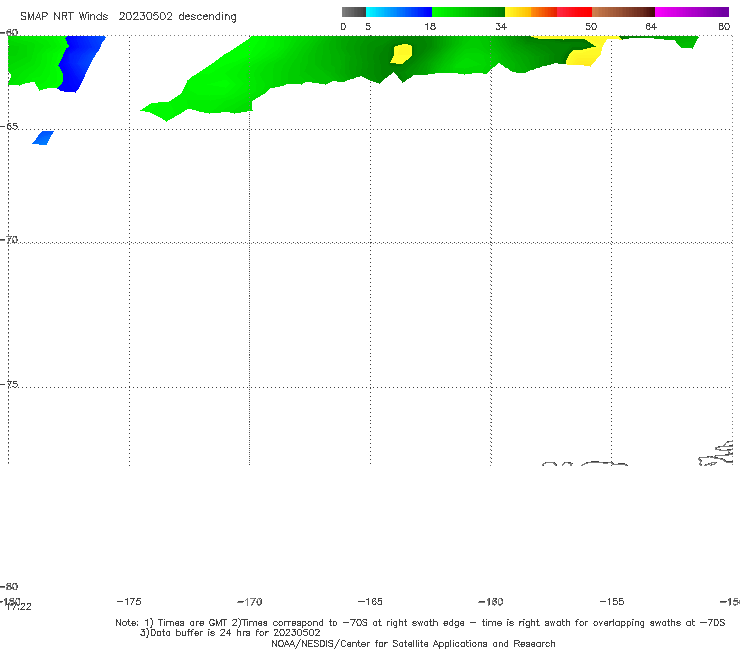Click the magenta-purple segment of the color bar
Viewport: 740px width, 650px height.
pos(692,12)
